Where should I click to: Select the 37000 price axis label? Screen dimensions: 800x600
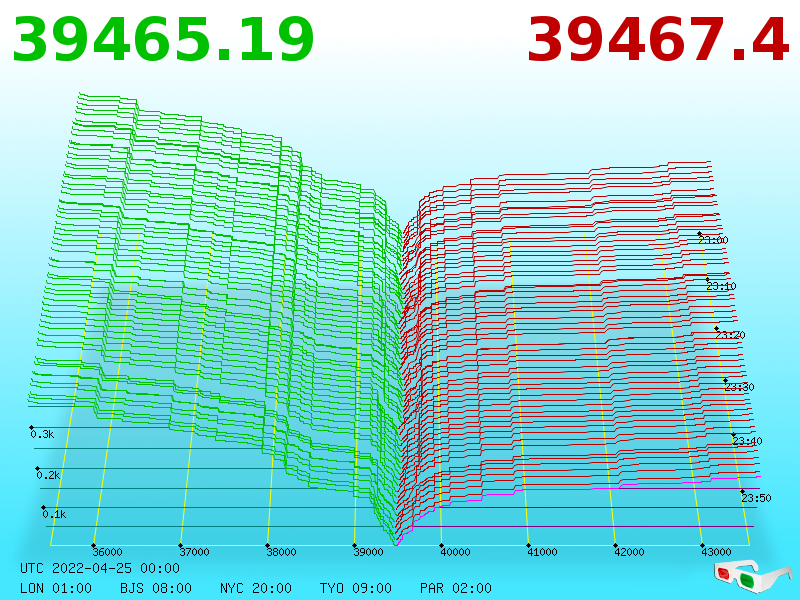pos(194,552)
